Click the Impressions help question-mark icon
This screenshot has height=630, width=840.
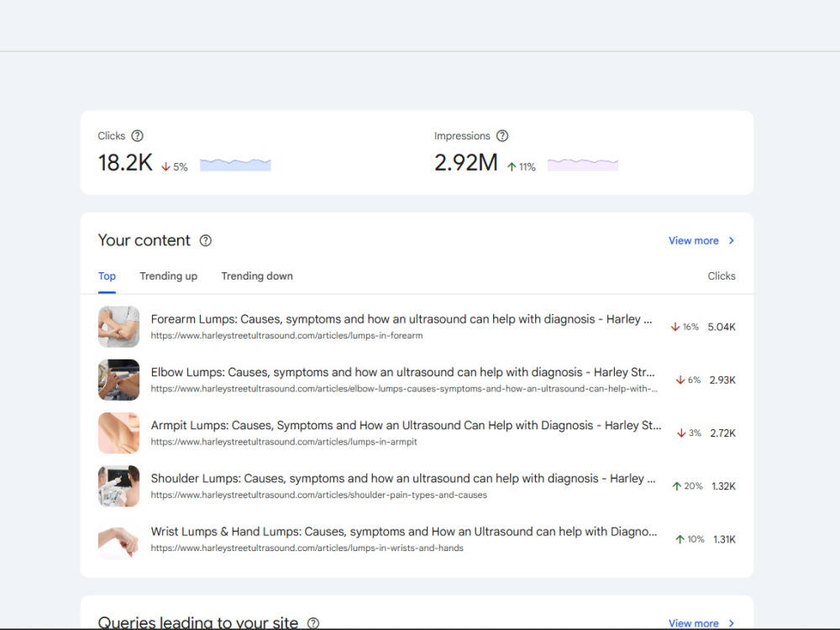point(502,135)
